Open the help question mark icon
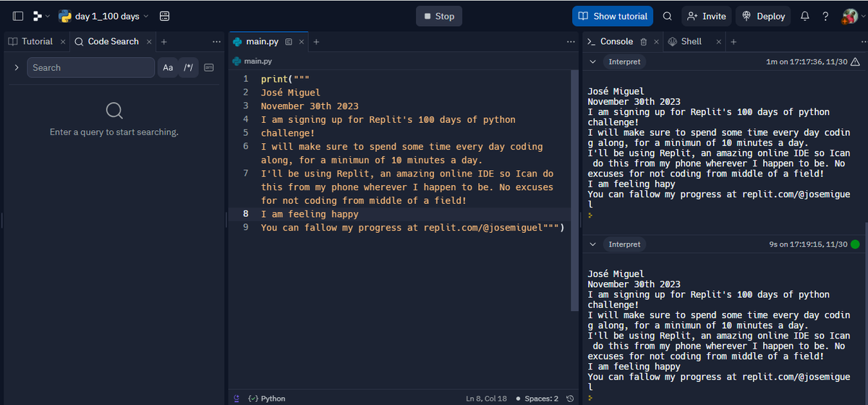Image resolution: width=868 pixels, height=405 pixels. pyautogui.click(x=825, y=16)
